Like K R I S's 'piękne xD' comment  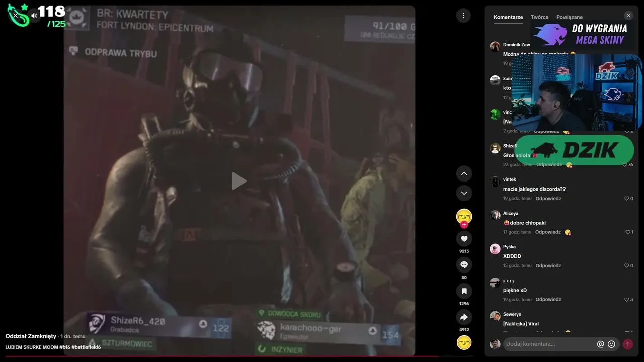pyautogui.click(x=626, y=300)
